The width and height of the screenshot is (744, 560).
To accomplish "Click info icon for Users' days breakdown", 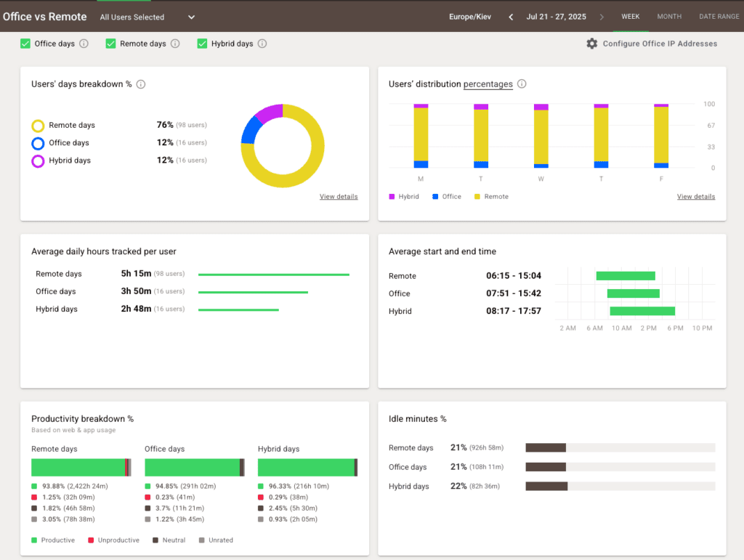I will pyautogui.click(x=141, y=84).
